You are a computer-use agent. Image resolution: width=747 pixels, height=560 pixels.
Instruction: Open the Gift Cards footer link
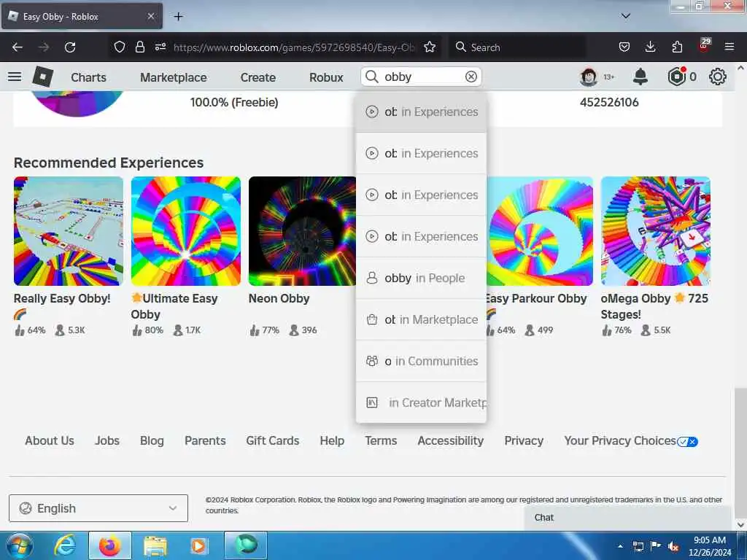273,441
